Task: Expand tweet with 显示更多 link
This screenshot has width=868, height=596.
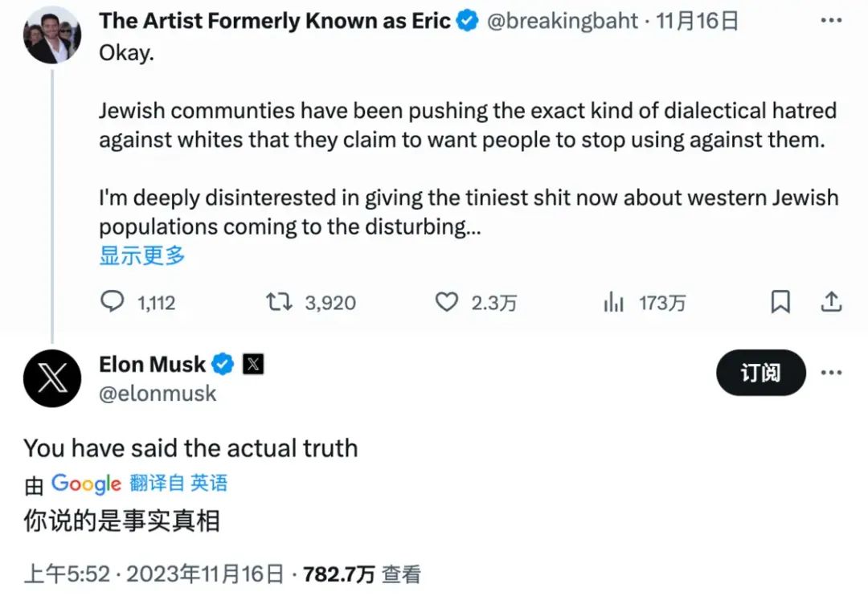Action: (142, 255)
